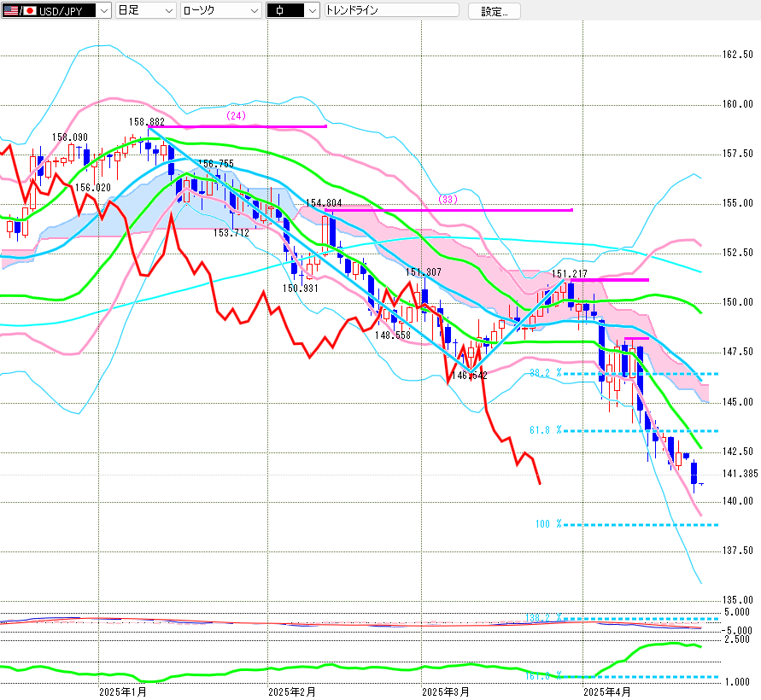Select the 147.50 price axis label
Image resolution: width=761 pixels, height=700 pixels.
click(x=738, y=352)
